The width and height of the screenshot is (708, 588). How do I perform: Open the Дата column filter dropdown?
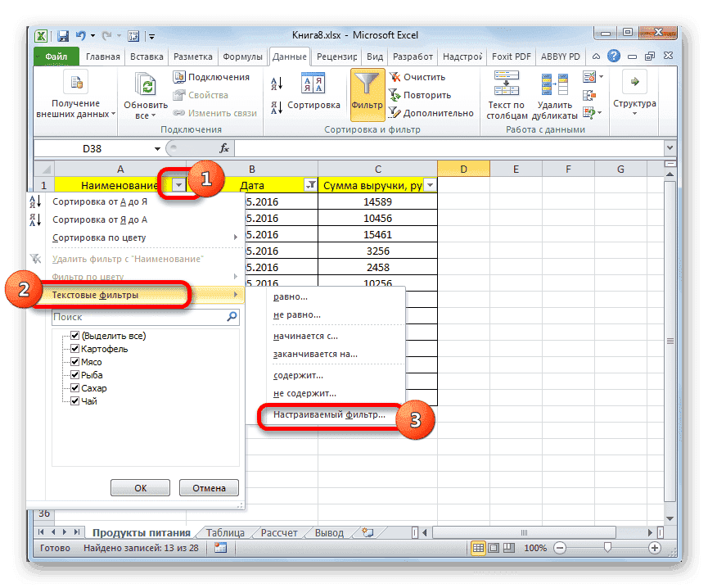tap(312, 185)
